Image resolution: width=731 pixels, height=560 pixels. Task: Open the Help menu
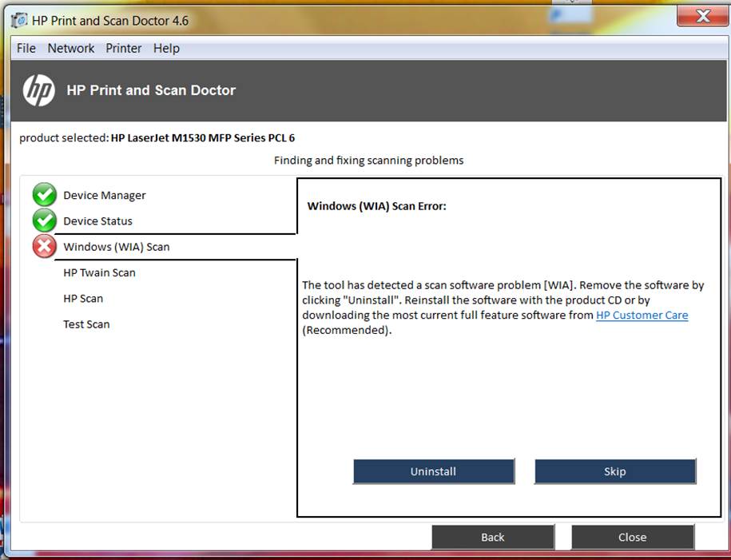[166, 48]
